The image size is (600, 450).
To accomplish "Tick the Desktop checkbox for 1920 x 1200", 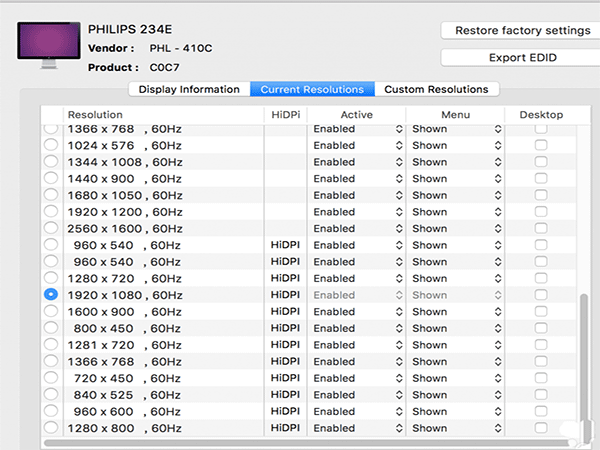I will [541, 212].
